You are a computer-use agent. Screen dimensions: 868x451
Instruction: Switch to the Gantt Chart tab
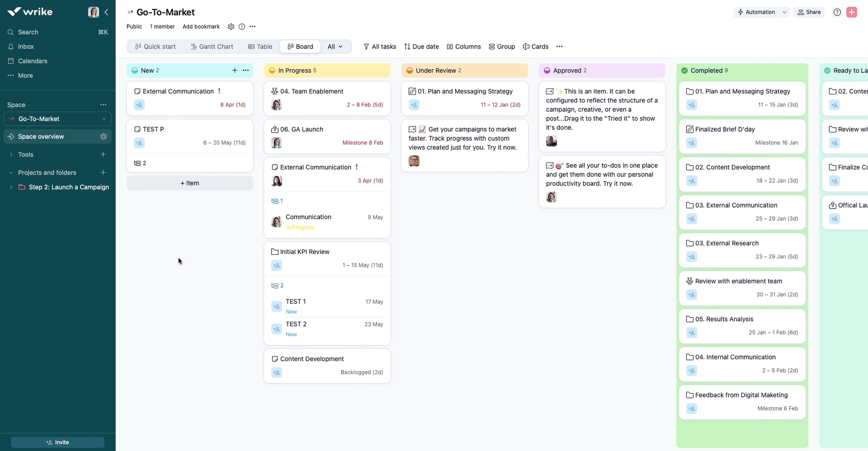pos(212,46)
